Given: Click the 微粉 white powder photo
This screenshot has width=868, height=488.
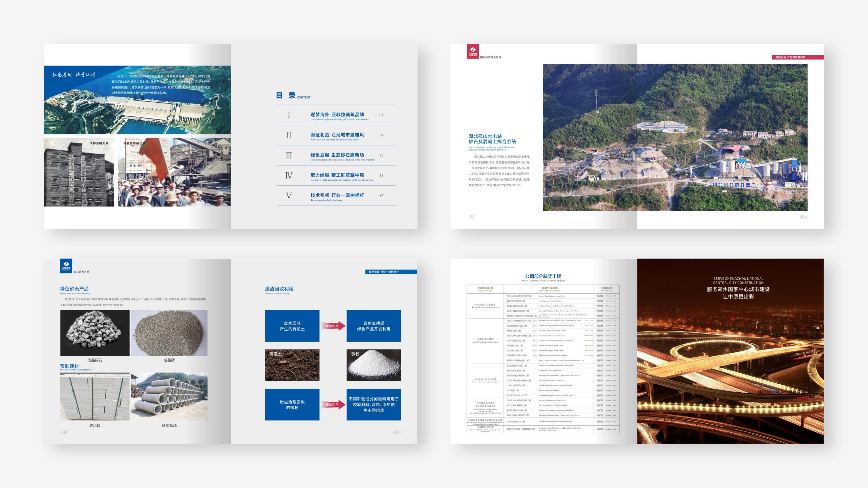Looking at the screenshot, I should [374, 365].
